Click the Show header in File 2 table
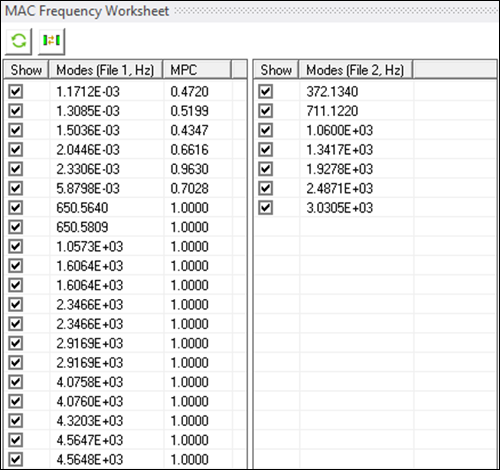Screen dimensions: 500x470 click(276, 70)
